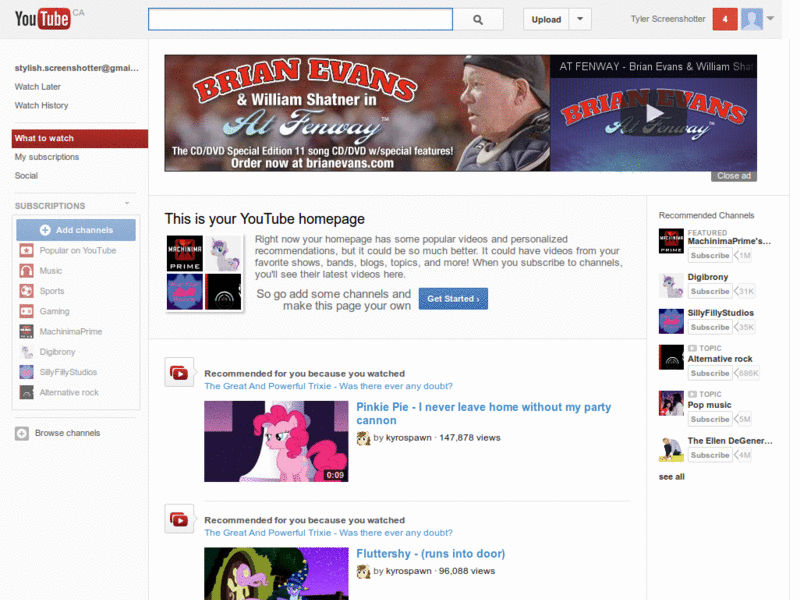The width and height of the screenshot is (800, 600).
Task: Click the Browse channels plus icon
Action: tap(21, 433)
